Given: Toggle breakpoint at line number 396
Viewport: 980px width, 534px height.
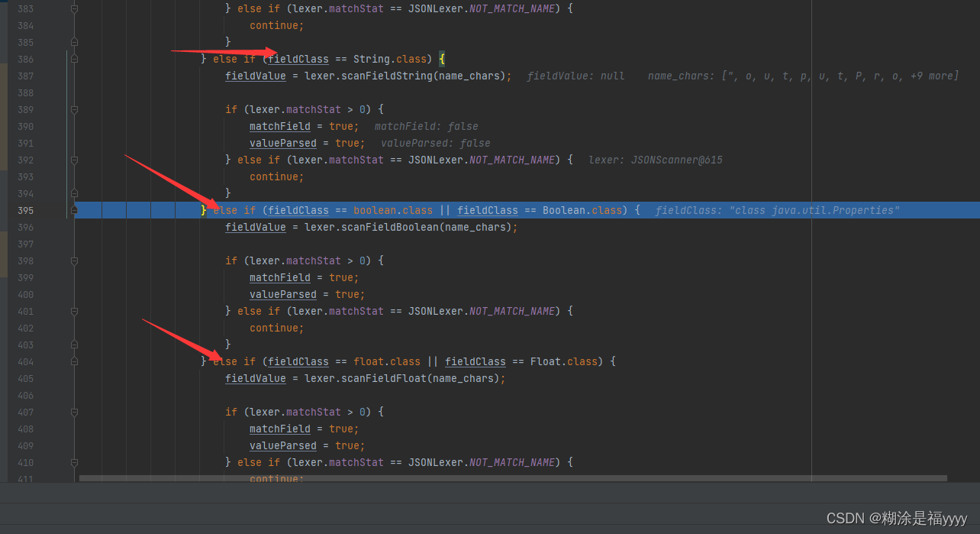Looking at the screenshot, I should pyautogui.click(x=25, y=227).
